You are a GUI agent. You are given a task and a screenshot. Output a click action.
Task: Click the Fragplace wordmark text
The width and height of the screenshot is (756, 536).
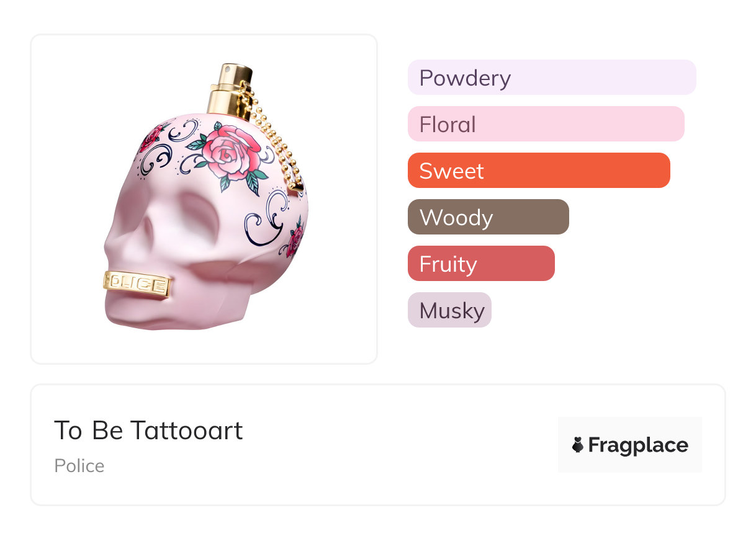click(x=638, y=445)
